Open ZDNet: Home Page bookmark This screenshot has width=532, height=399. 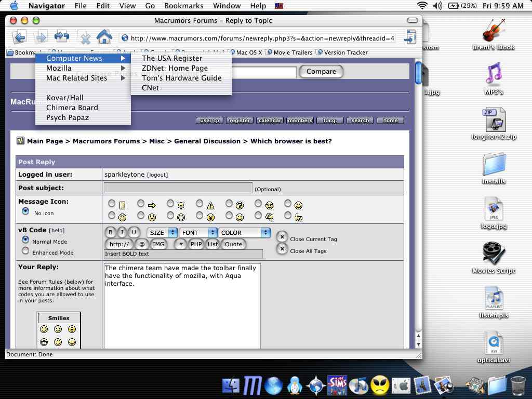(x=181, y=68)
